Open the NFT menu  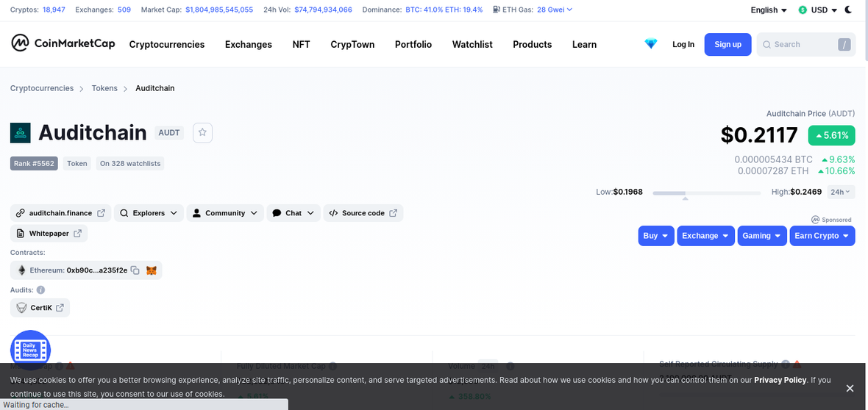pyautogui.click(x=301, y=44)
